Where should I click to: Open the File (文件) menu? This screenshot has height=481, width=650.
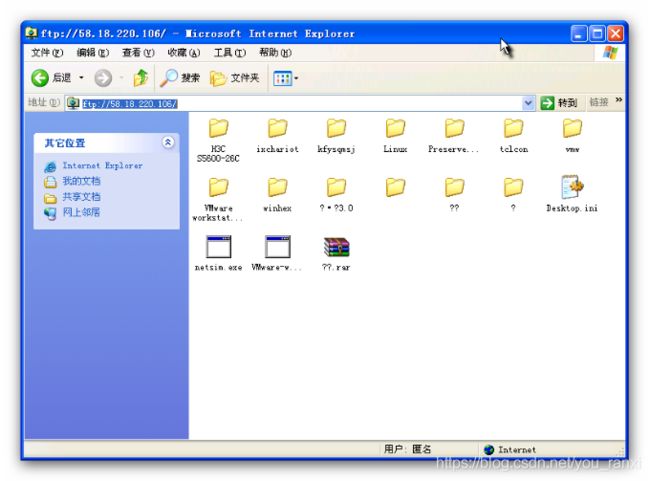click(x=47, y=53)
